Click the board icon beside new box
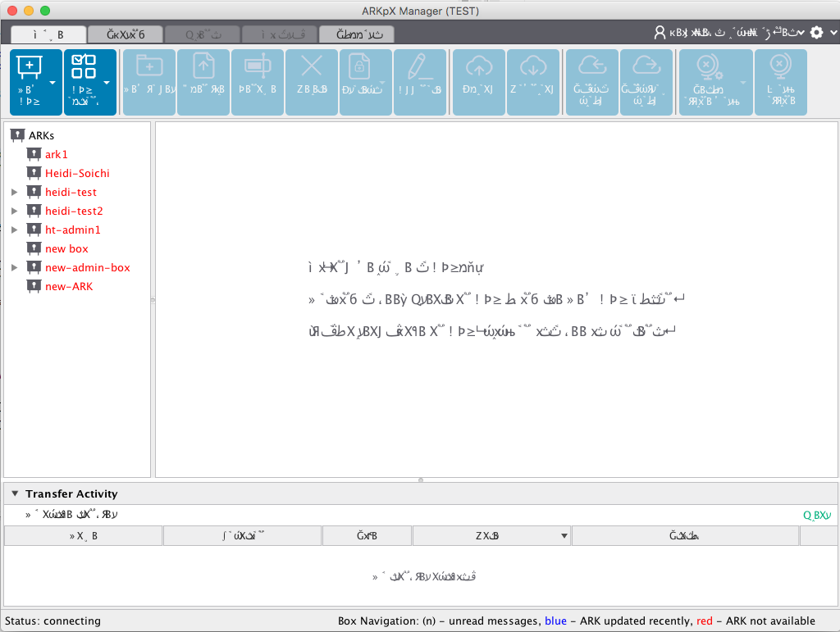The image size is (840, 632). 34,248
